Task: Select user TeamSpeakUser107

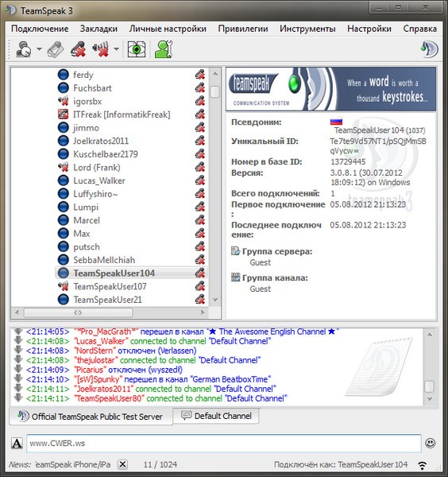Action: click(x=110, y=286)
